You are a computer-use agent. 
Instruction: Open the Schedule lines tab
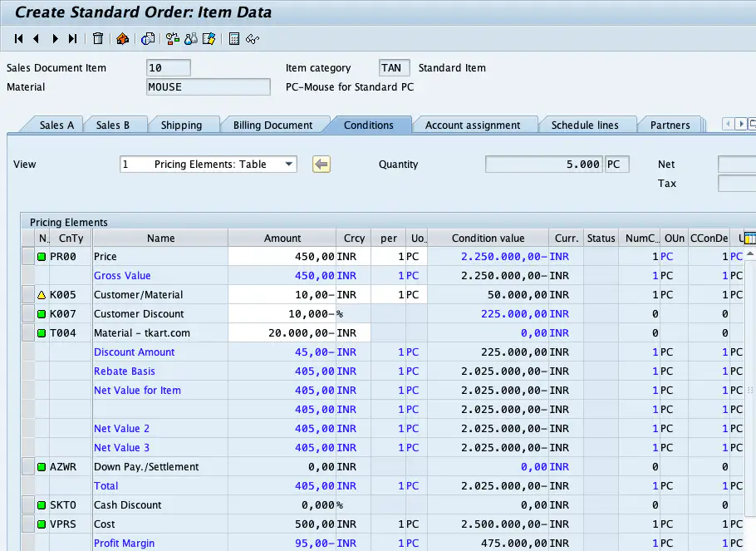click(x=584, y=125)
